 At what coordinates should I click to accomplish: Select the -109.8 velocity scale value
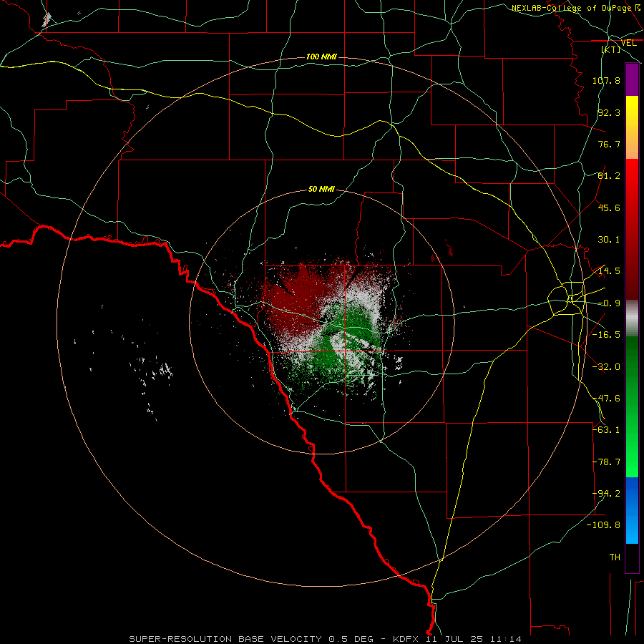click(603, 525)
